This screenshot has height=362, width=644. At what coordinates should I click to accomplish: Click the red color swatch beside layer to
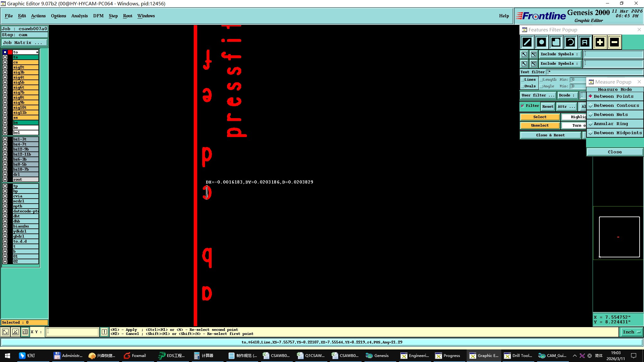click(x=10, y=52)
